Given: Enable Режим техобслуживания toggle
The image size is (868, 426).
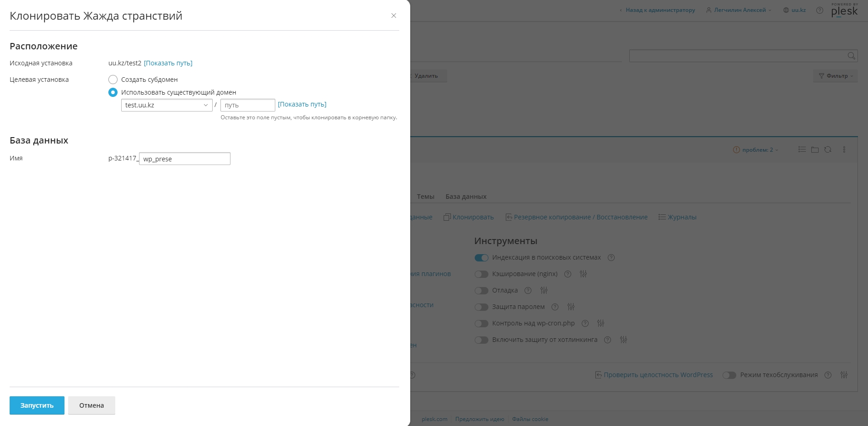Looking at the screenshot, I should [x=729, y=375].
